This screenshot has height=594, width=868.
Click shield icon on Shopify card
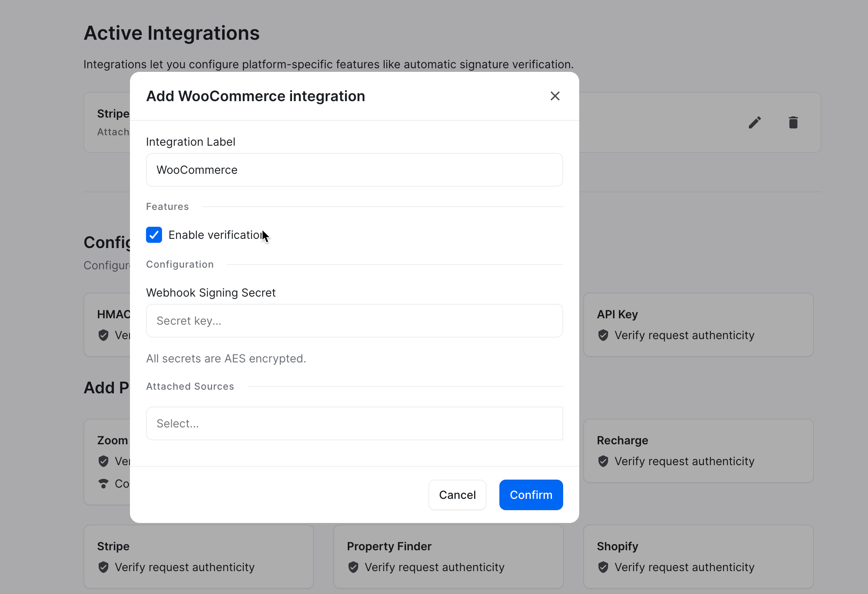click(603, 567)
